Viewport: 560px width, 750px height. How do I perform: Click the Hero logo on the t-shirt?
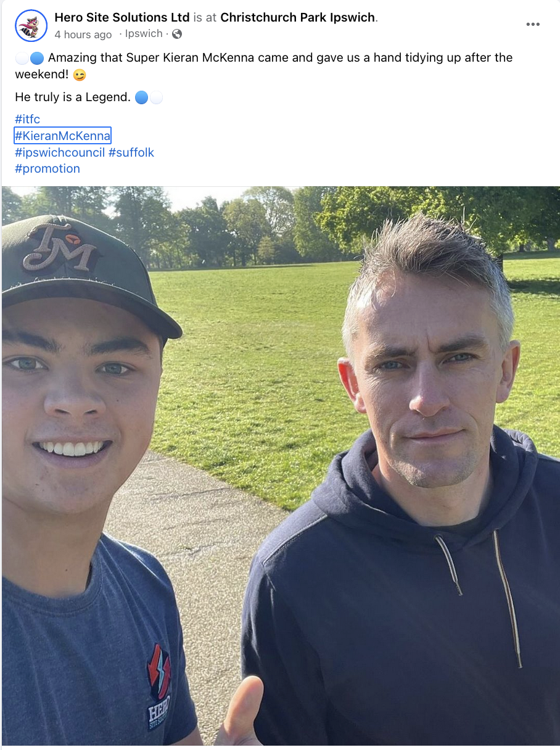[x=159, y=685]
